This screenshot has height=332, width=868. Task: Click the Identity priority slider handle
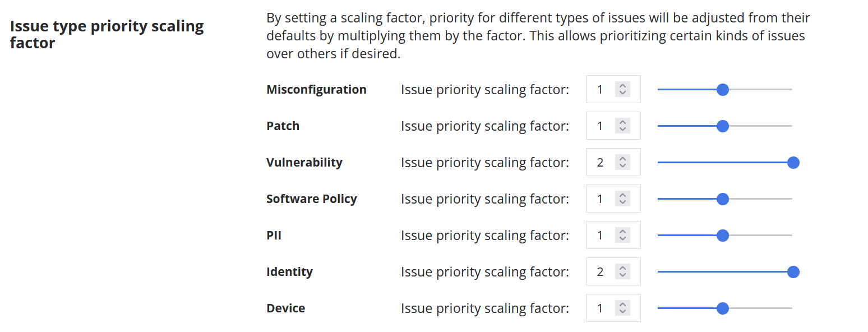click(x=793, y=272)
